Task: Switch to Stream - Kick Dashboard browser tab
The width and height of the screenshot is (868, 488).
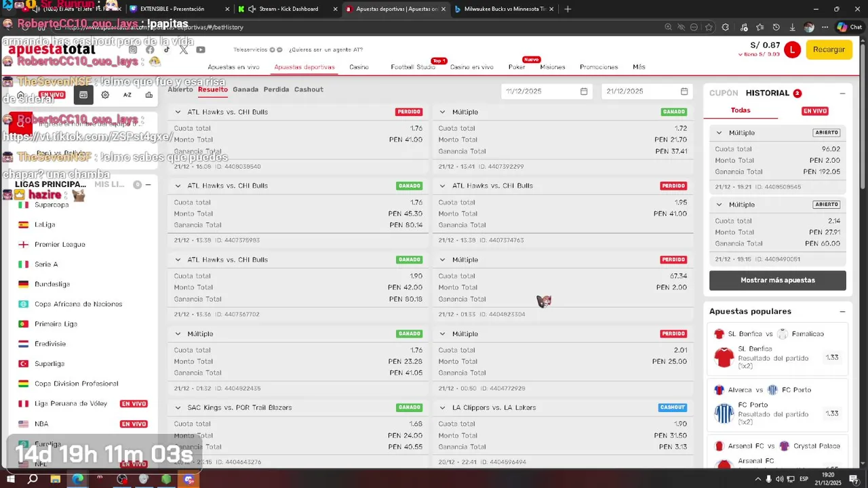Action: [x=287, y=9]
